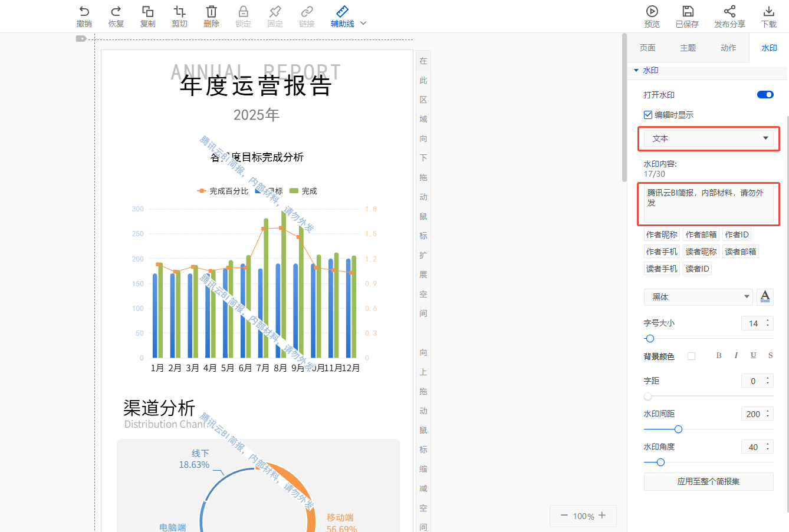This screenshot has width=789, height=532.
Task: Open the 文本 watermark type dropdown
Action: tap(708, 138)
